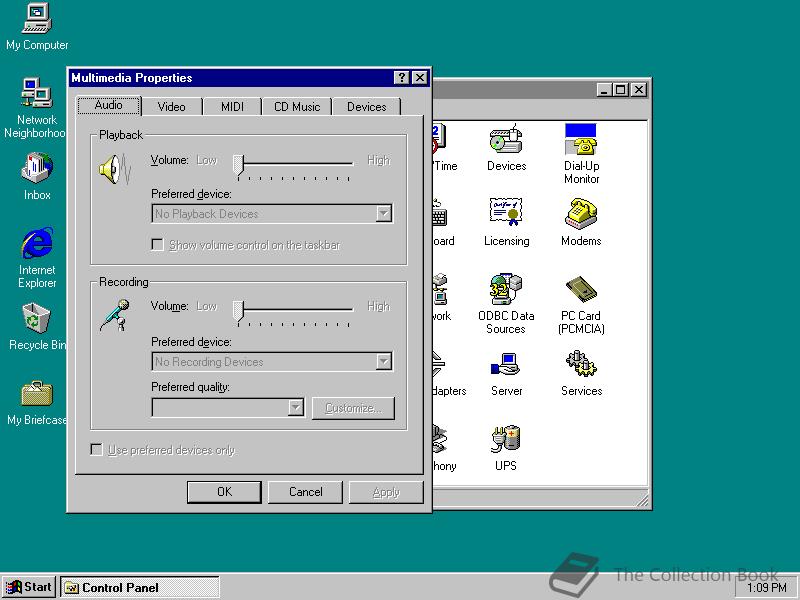Expand the Playback preferred device dropdown
The width and height of the screenshot is (800, 600).
click(384, 213)
